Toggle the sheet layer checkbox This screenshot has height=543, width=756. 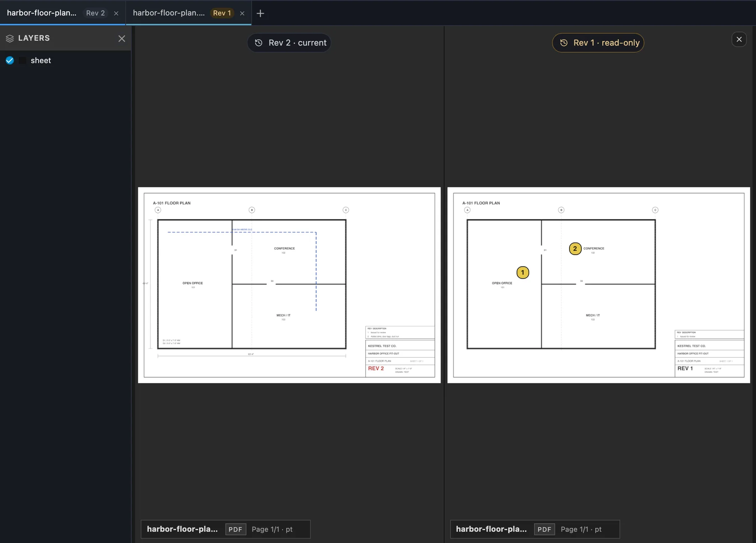tap(10, 61)
